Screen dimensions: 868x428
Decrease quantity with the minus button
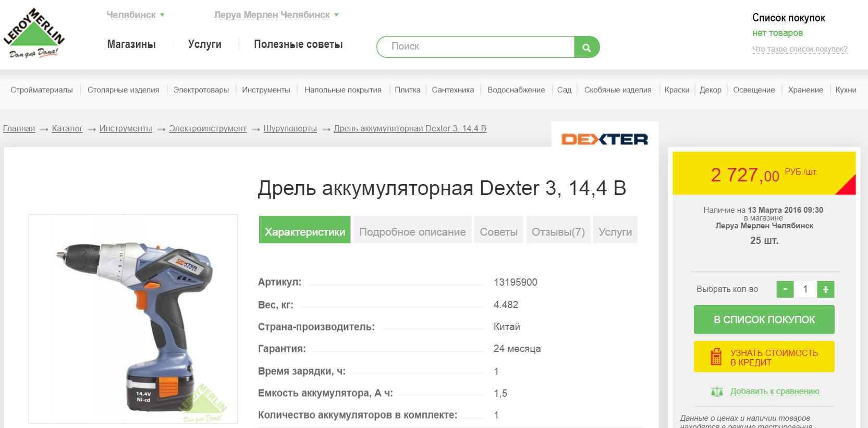(x=785, y=289)
